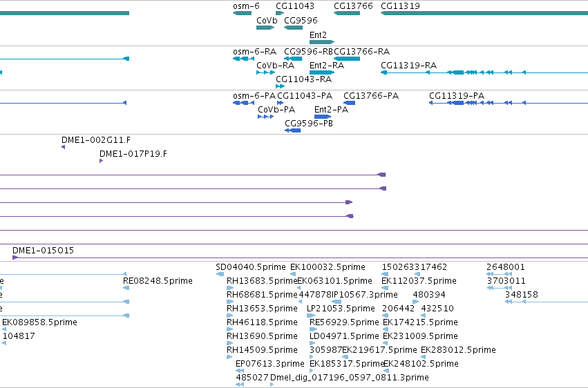Image resolution: width=588 pixels, height=388 pixels.
Task: Click the 480394 EST label
Action: tap(429, 295)
